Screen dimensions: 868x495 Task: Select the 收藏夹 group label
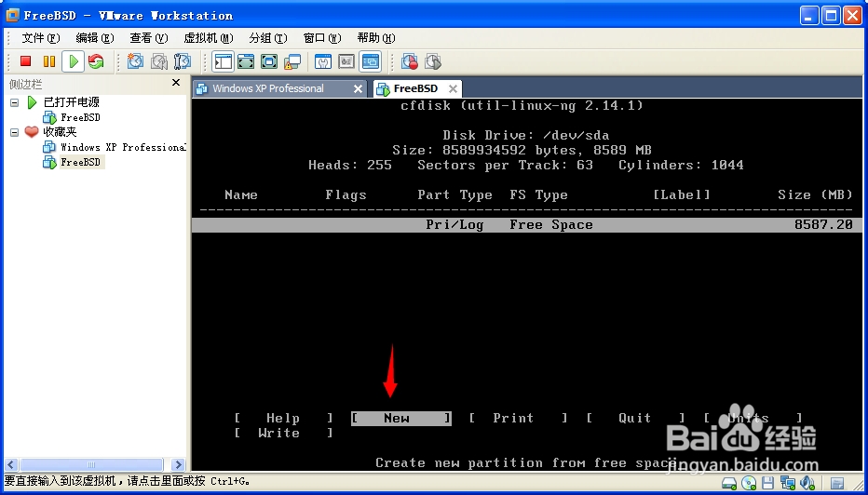pyautogui.click(x=60, y=132)
